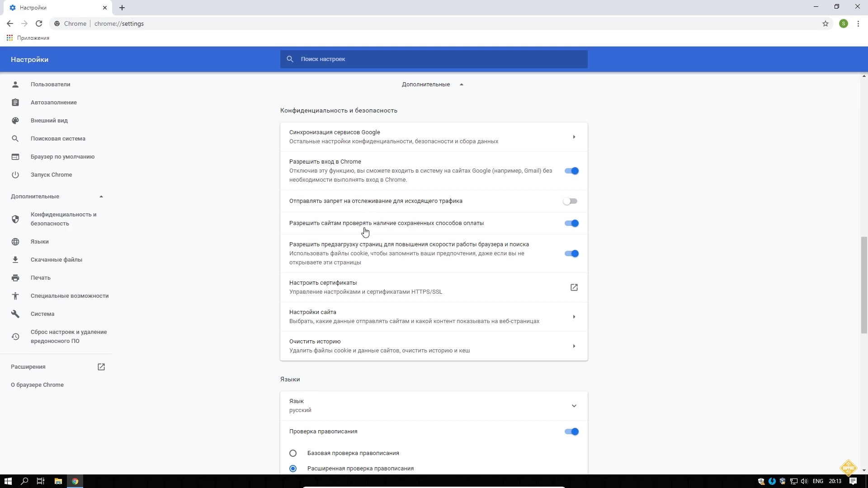Click the external link icon beside Расширения
The image size is (868, 488).
(101, 367)
